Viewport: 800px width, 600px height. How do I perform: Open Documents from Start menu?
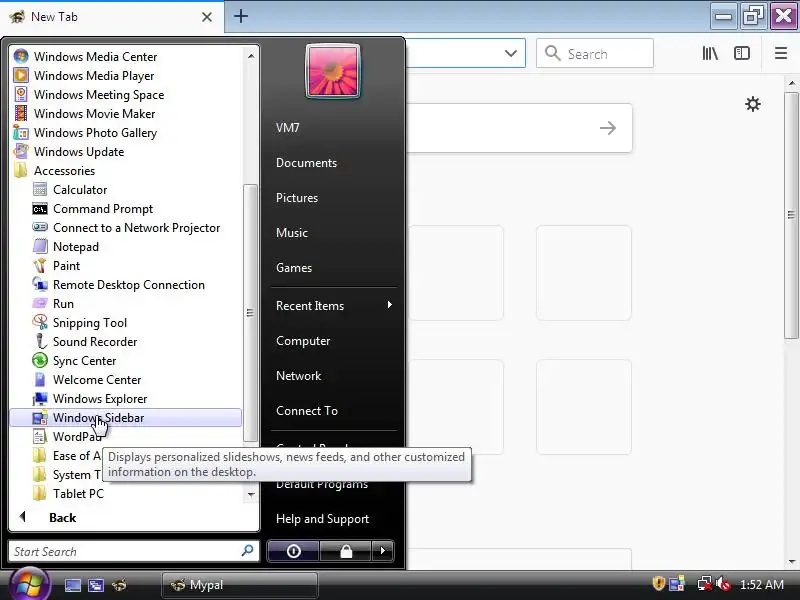[306, 163]
